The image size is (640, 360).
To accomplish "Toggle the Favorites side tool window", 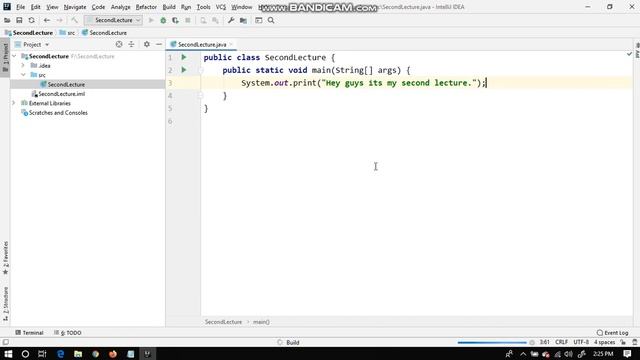I will click(x=5, y=258).
